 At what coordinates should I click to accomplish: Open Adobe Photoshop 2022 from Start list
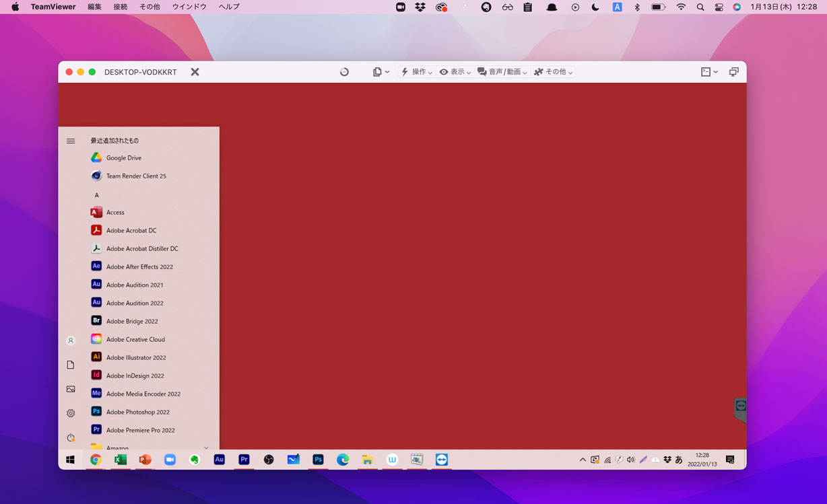(x=137, y=412)
